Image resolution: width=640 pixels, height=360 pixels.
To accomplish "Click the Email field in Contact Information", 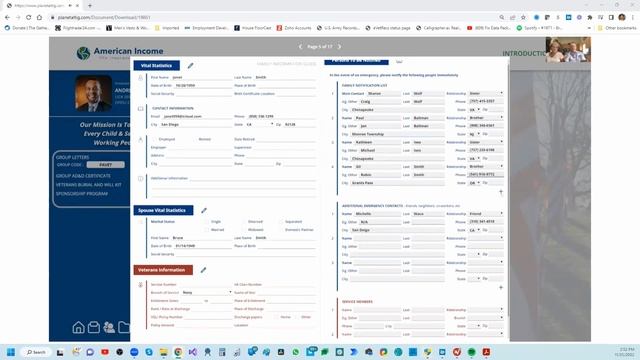I will point(197,116).
